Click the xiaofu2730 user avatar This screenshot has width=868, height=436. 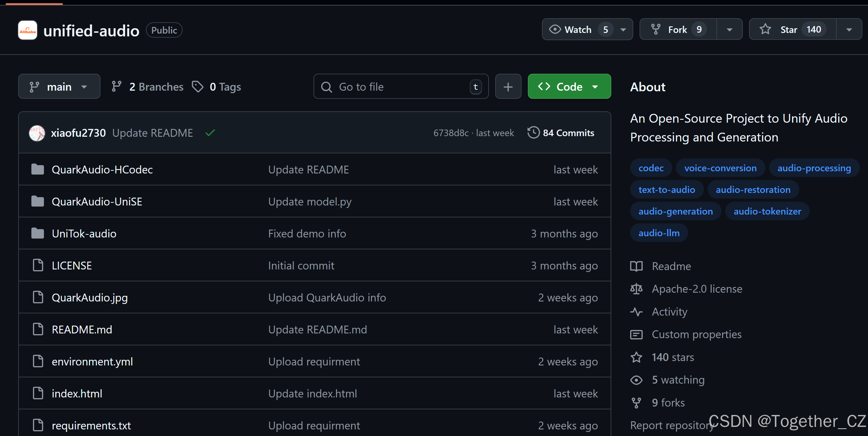pos(37,133)
